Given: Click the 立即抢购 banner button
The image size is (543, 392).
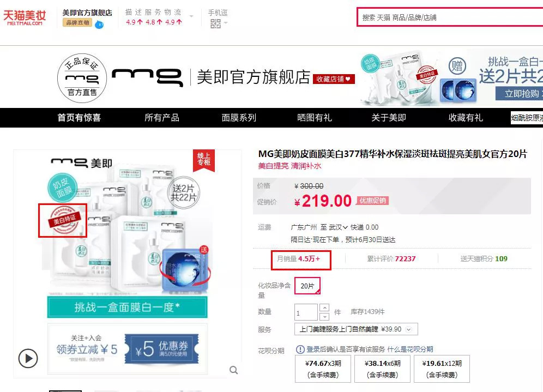Looking at the screenshot, I should (519, 93).
